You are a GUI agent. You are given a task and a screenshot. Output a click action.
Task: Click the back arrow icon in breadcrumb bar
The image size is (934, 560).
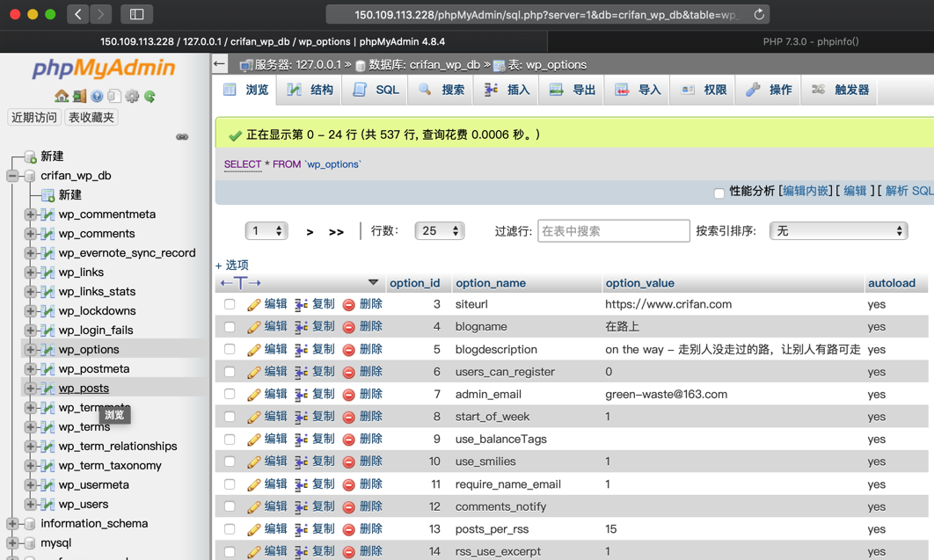tap(220, 63)
